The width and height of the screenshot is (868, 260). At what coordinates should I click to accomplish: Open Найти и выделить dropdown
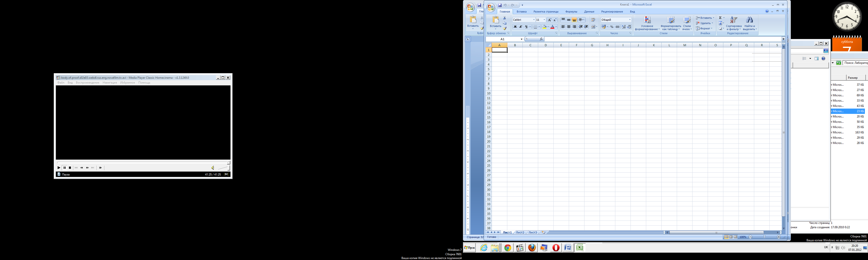pyautogui.click(x=750, y=24)
